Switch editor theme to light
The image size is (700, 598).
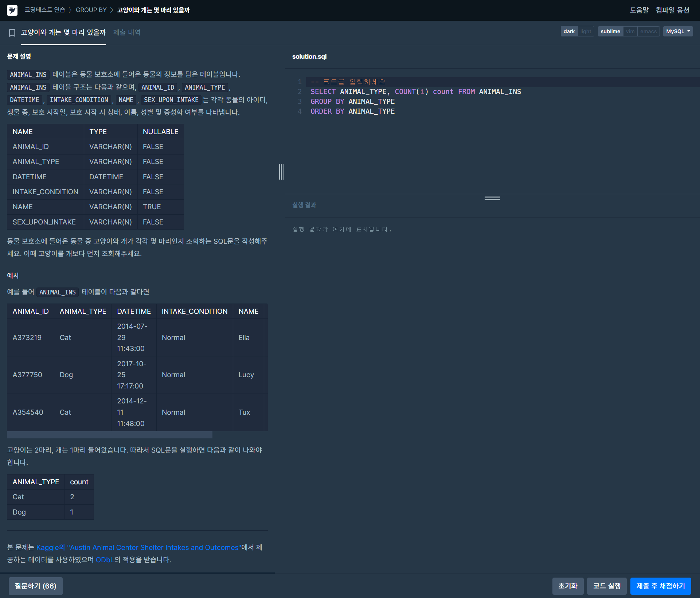coord(586,31)
